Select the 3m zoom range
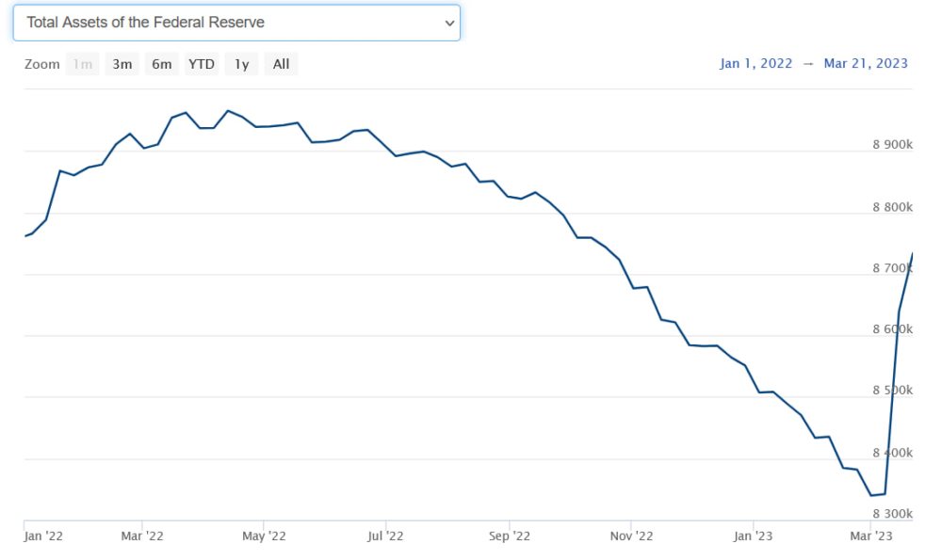The height and width of the screenshot is (560, 942). (x=122, y=64)
